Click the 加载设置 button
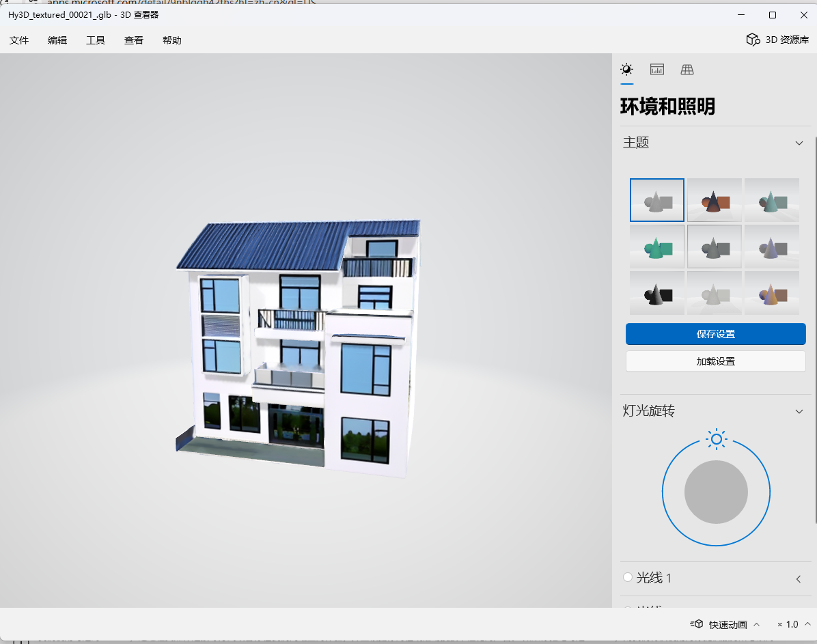The image size is (817, 644). coord(715,361)
